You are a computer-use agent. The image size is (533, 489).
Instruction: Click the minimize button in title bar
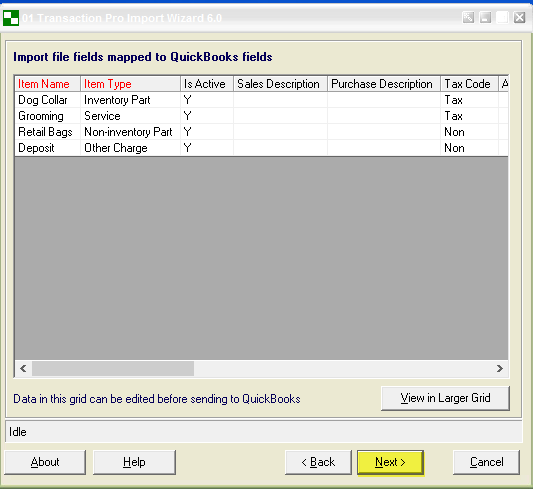[485, 17]
